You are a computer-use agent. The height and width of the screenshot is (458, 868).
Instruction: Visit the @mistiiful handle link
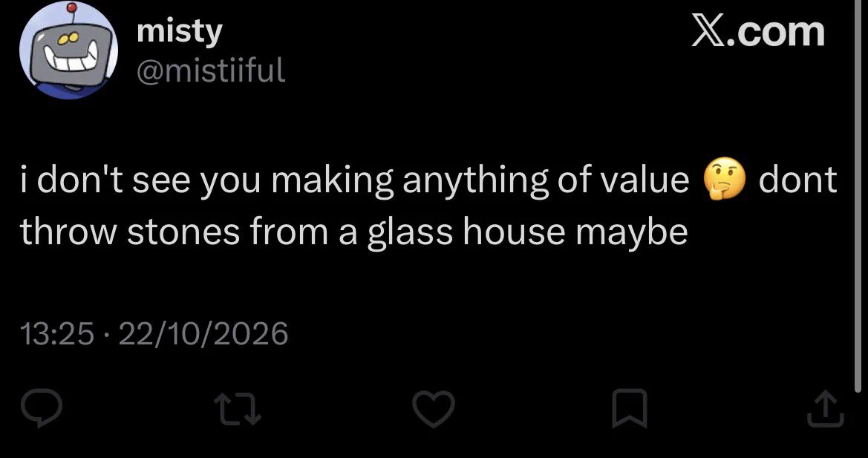(210, 71)
